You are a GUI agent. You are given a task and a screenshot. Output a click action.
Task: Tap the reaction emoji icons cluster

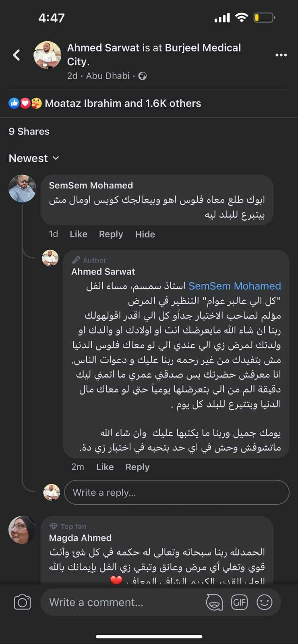coord(25,103)
